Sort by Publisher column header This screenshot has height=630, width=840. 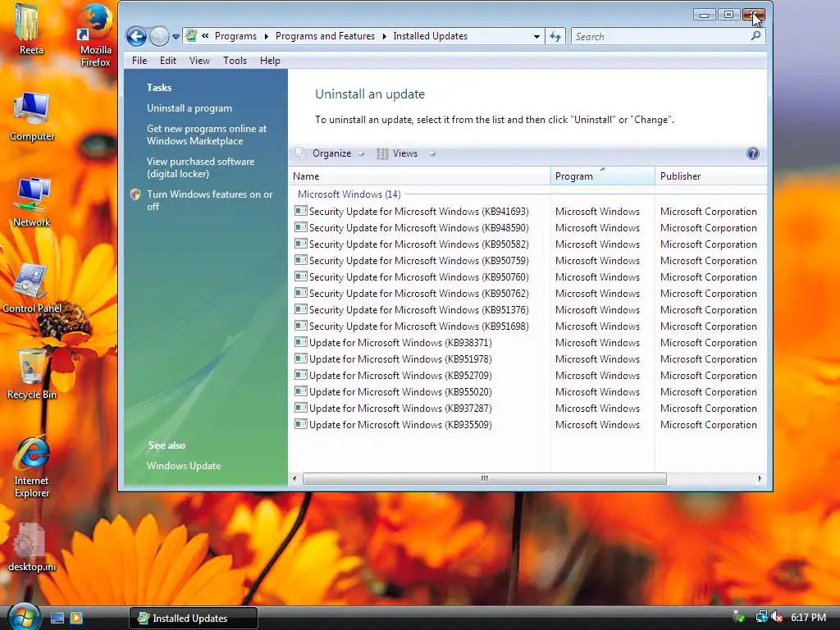pos(711,176)
